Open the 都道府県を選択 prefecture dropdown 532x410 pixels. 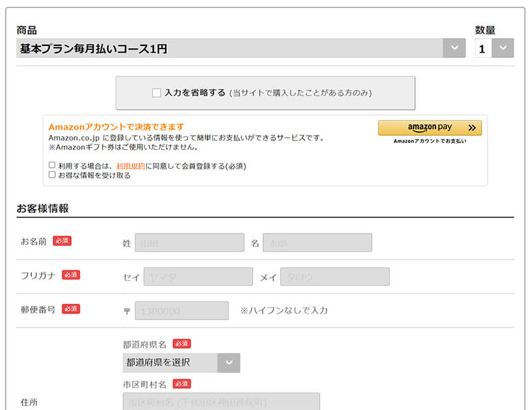click(182, 363)
